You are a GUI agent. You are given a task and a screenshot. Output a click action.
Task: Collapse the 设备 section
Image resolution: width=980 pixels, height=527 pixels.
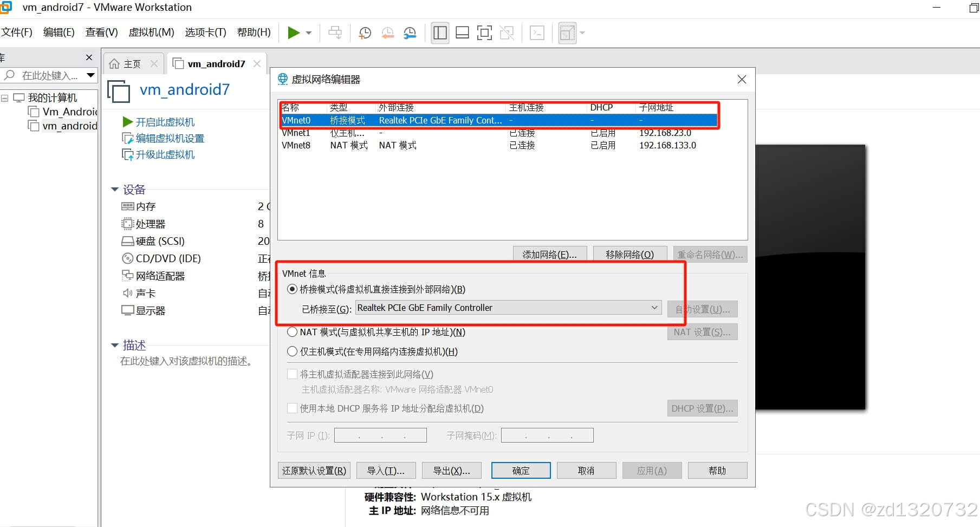click(x=115, y=190)
